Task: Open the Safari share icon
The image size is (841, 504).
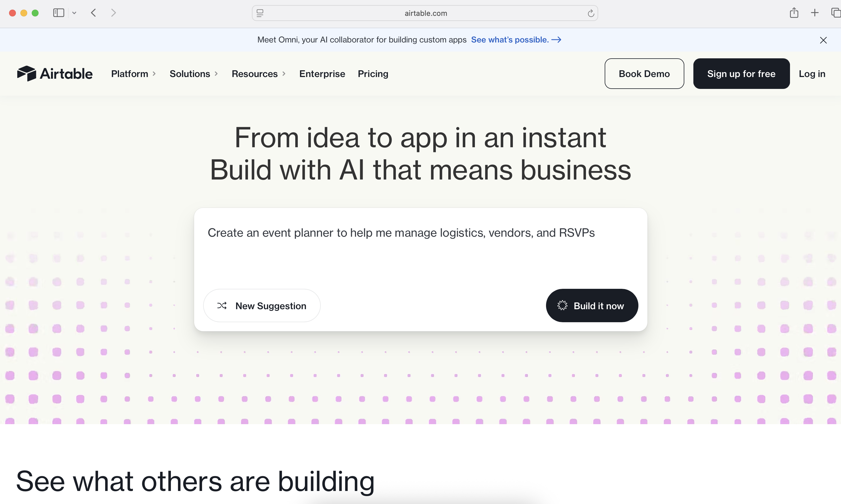Action: pyautogui.click(x=794, y=13)
